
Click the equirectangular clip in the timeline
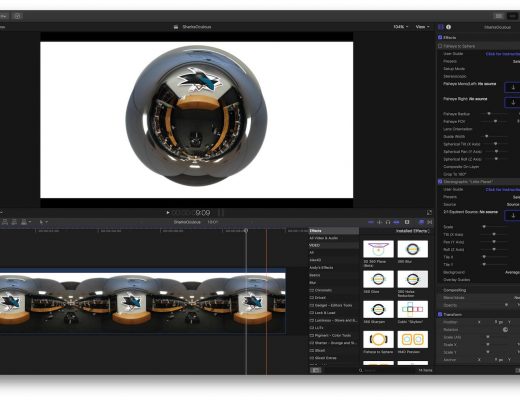pyautogui.click(x=143, y=300)
